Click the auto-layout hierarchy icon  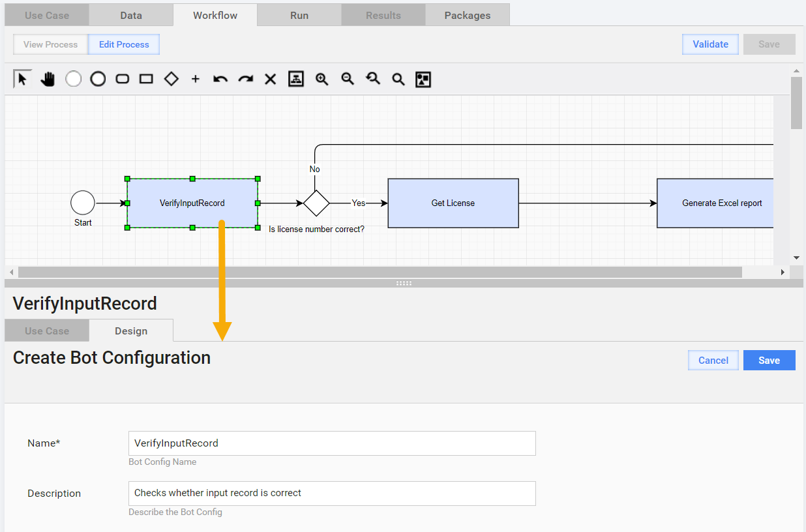pos(296,80)
